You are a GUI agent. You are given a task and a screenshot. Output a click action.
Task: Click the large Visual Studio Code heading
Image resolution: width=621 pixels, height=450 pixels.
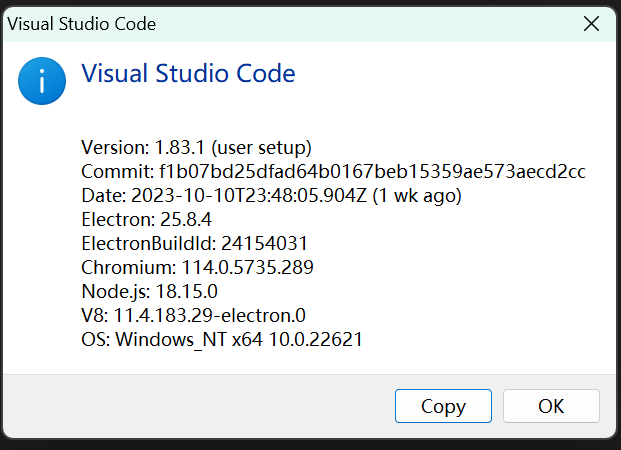(188, 73)
